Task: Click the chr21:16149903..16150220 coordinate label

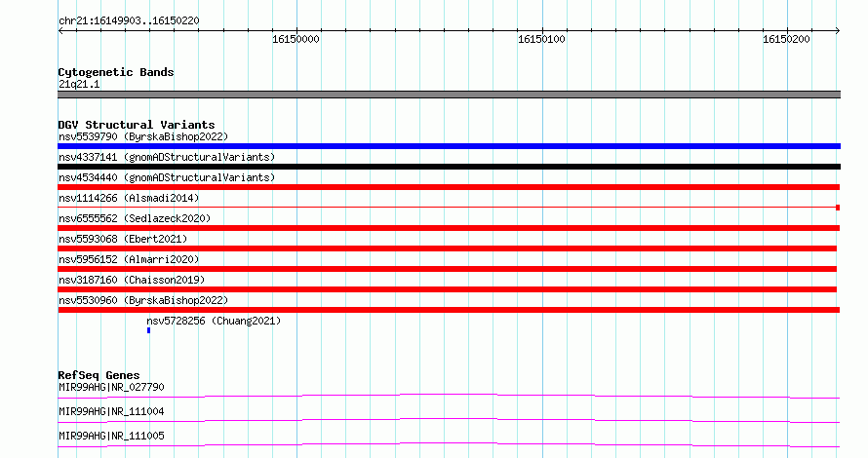Action: pos(129,20)
